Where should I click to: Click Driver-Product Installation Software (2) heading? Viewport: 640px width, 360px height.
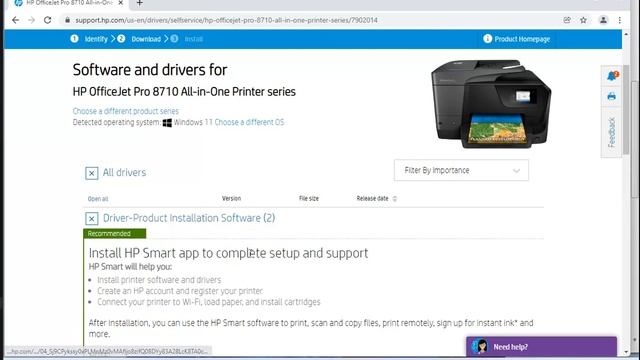coord(189,218)
